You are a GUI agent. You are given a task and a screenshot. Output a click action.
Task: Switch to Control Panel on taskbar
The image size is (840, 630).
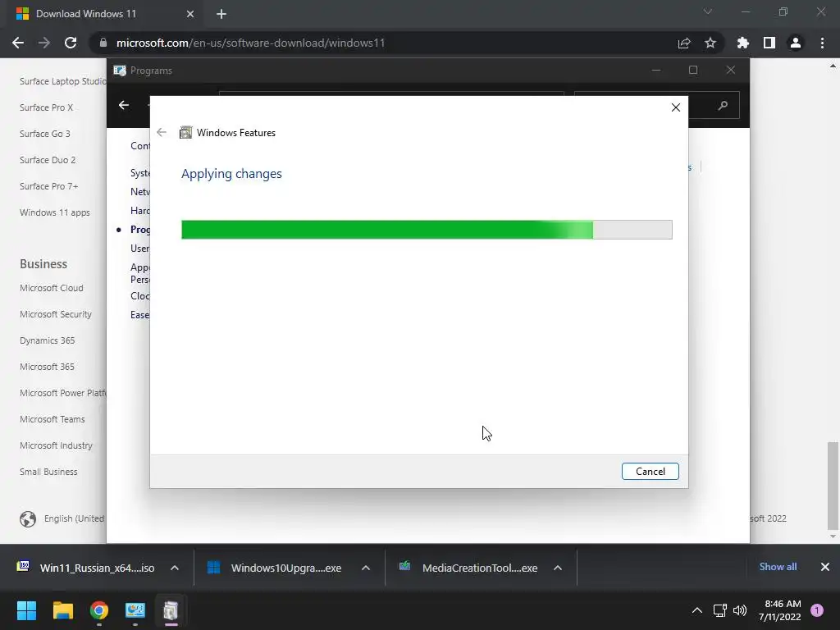pyautogui.click(x=135, y=610)
